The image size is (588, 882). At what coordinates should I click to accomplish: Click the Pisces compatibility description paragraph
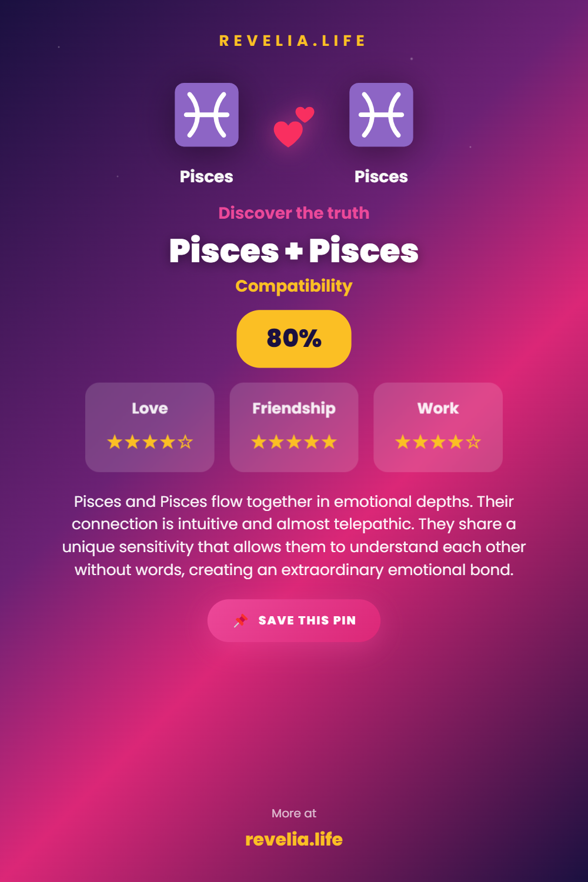pos(294,536)
